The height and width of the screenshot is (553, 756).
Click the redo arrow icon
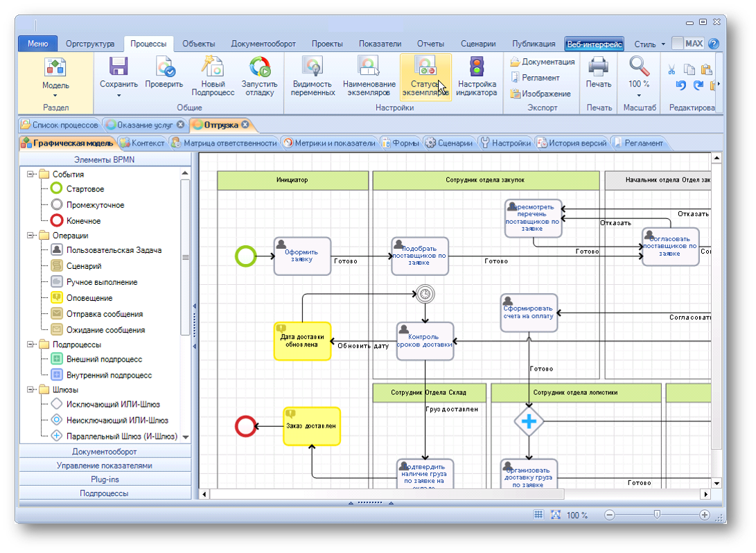698,85
